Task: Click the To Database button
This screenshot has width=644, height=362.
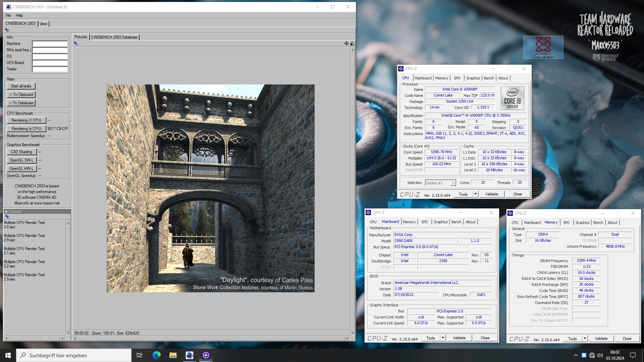Action: [21, 103]
